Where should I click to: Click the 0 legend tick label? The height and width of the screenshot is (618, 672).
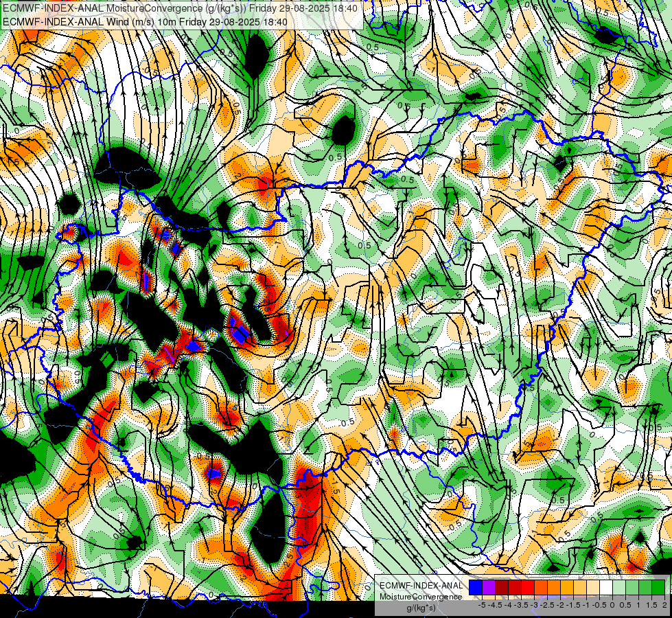(612, 605)
